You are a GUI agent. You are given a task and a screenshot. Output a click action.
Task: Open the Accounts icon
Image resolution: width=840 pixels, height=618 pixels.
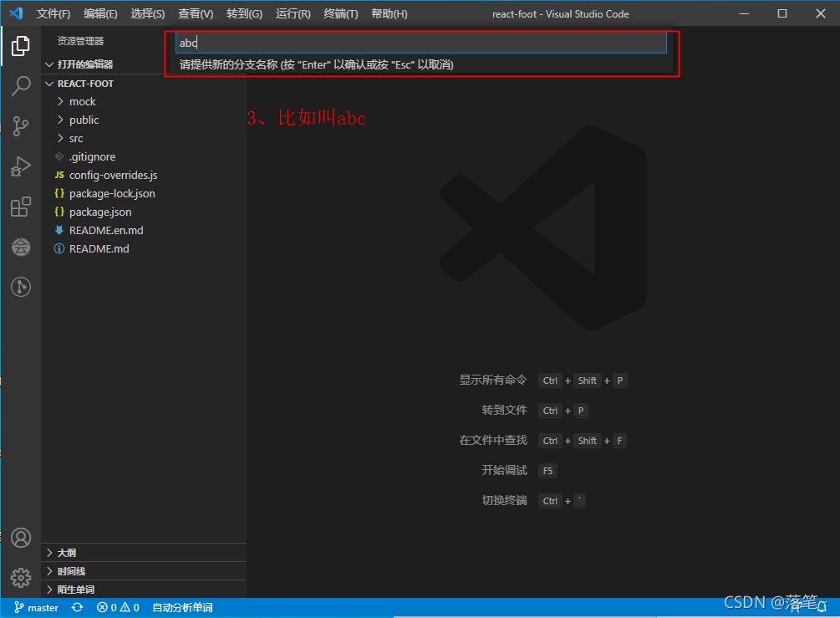click(x=21, y=538)
